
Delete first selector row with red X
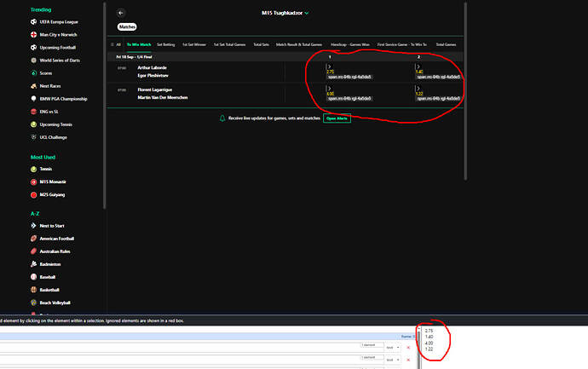pos(408,348)
